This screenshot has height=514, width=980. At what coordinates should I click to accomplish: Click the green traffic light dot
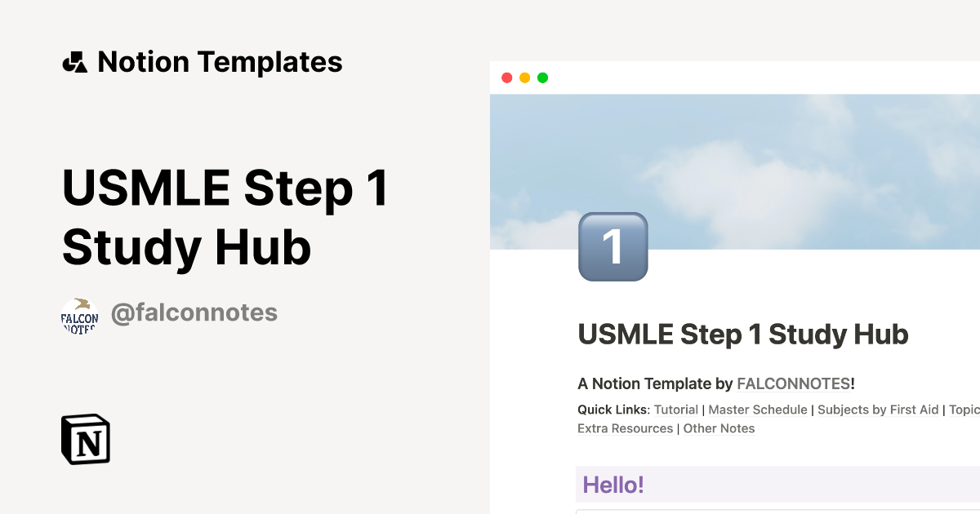click(542, 78)
